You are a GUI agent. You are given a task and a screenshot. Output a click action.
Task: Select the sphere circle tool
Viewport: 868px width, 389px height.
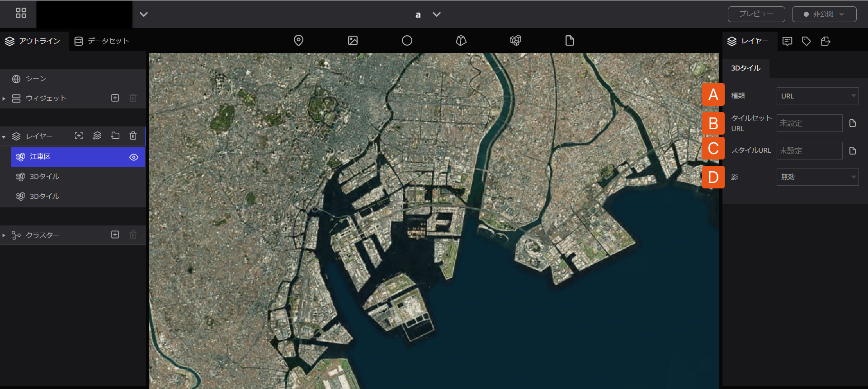[407, 41]
